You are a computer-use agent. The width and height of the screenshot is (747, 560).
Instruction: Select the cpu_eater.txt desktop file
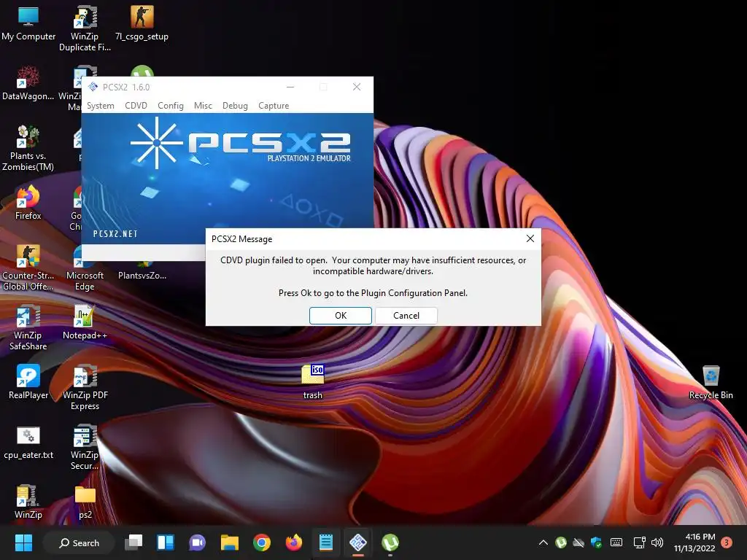(28, 443)
